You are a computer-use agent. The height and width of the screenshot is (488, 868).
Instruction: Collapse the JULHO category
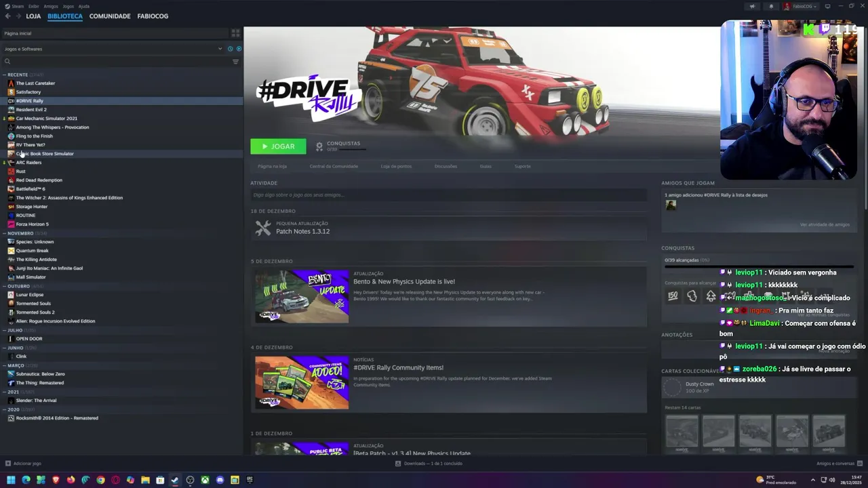click(5, 330)
